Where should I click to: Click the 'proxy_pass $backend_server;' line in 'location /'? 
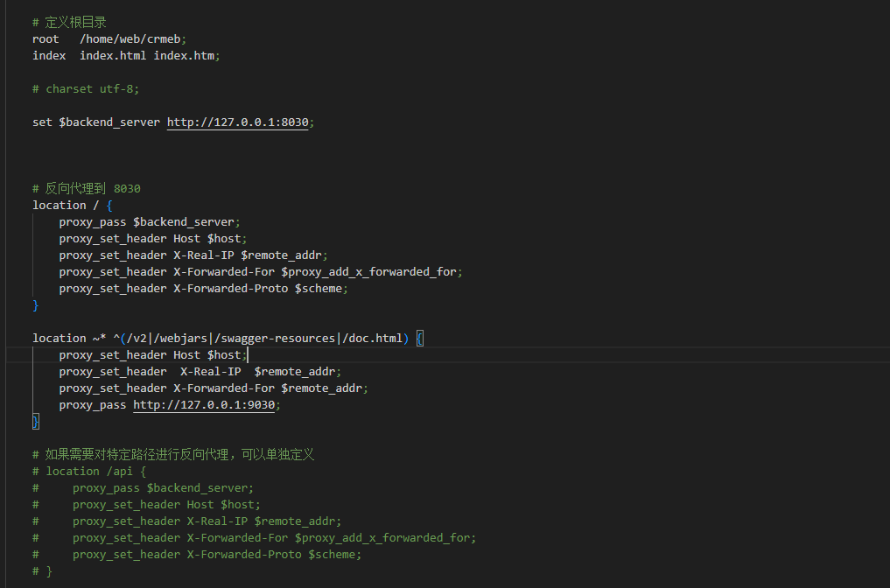tap(150, 222)
